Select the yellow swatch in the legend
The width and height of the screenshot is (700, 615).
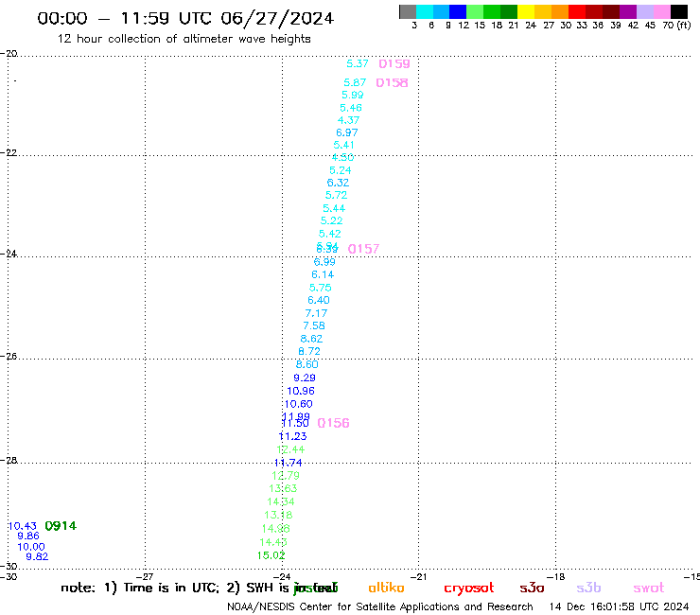tap(526, 11)
